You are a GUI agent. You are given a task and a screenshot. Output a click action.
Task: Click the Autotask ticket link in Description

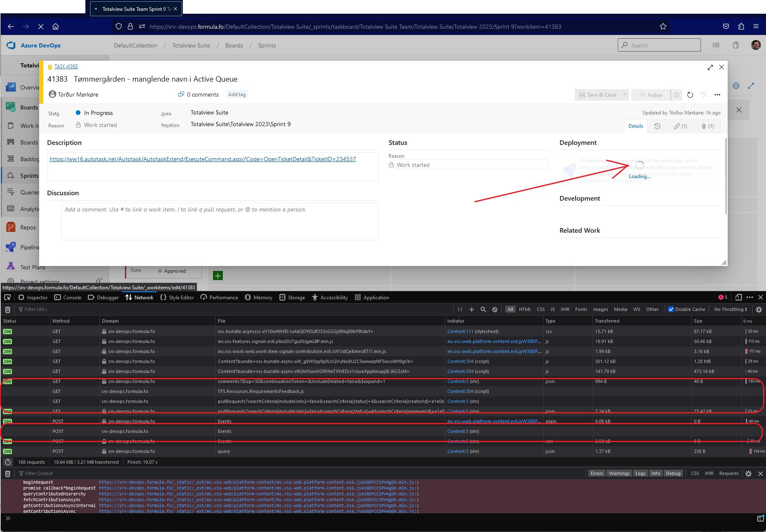click(202, 159)
